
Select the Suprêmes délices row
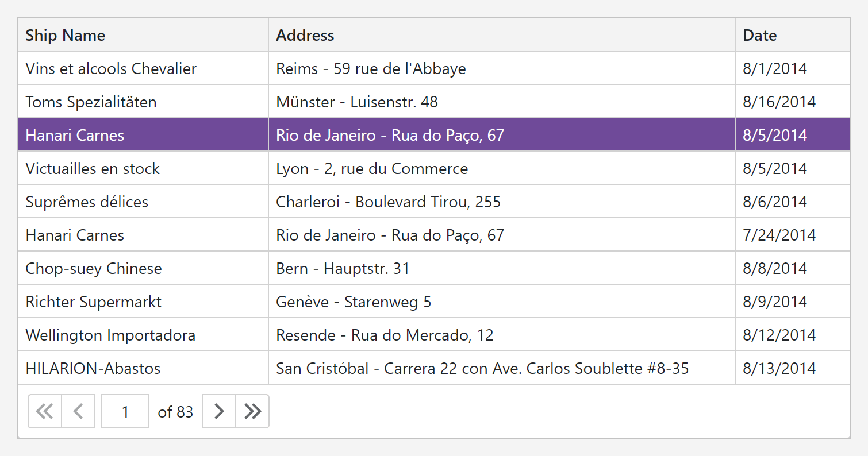pos(87,202)
